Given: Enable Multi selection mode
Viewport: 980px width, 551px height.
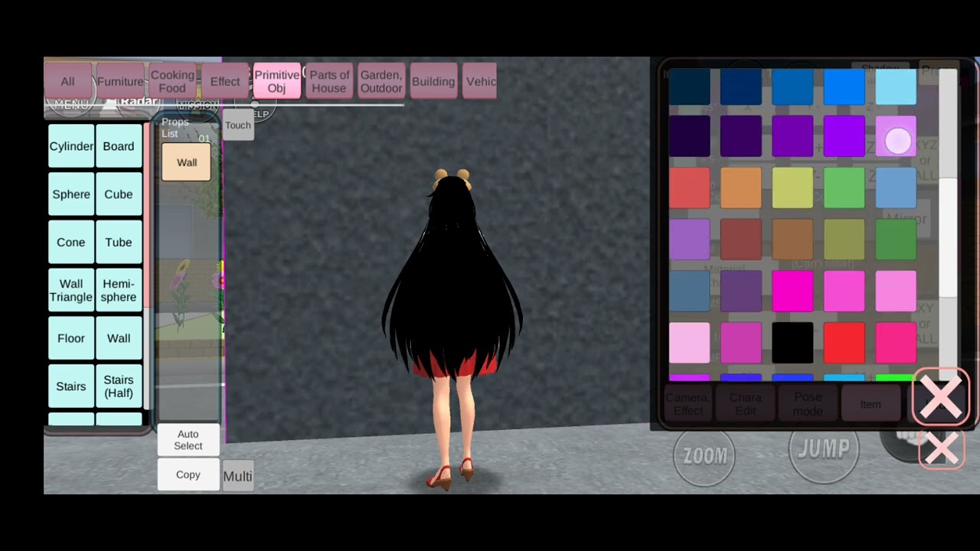Looking at the screenshot, I should 237,476.
